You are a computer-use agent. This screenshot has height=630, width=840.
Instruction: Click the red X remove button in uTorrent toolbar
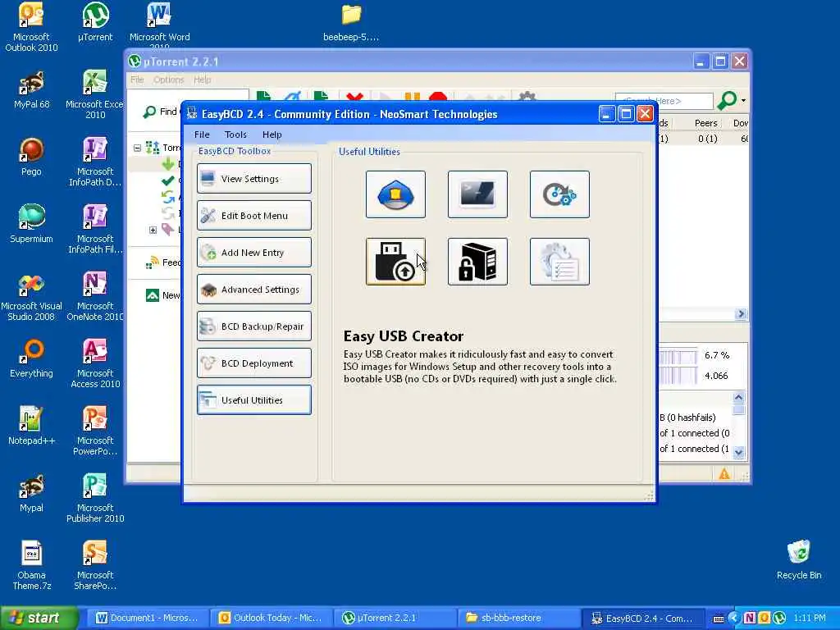point(354,98)
